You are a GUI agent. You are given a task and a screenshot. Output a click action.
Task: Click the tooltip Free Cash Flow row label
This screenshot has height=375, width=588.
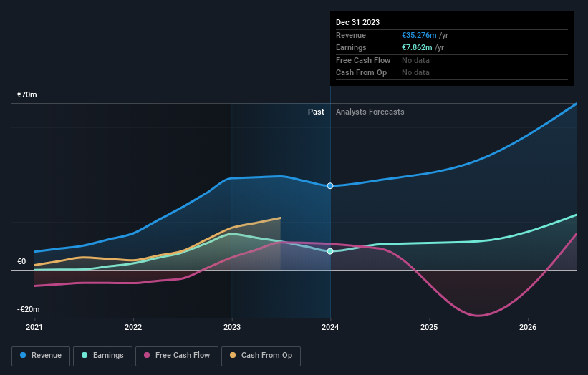[363, 60]
